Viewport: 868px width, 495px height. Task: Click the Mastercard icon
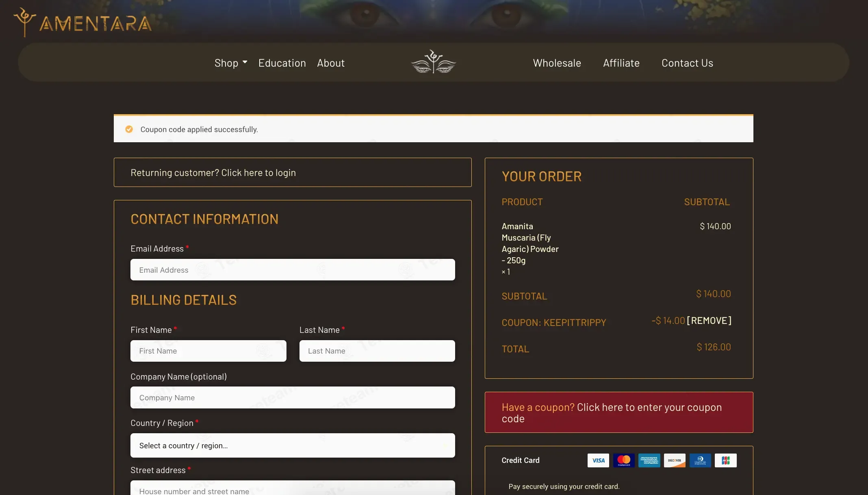[624, 460]
